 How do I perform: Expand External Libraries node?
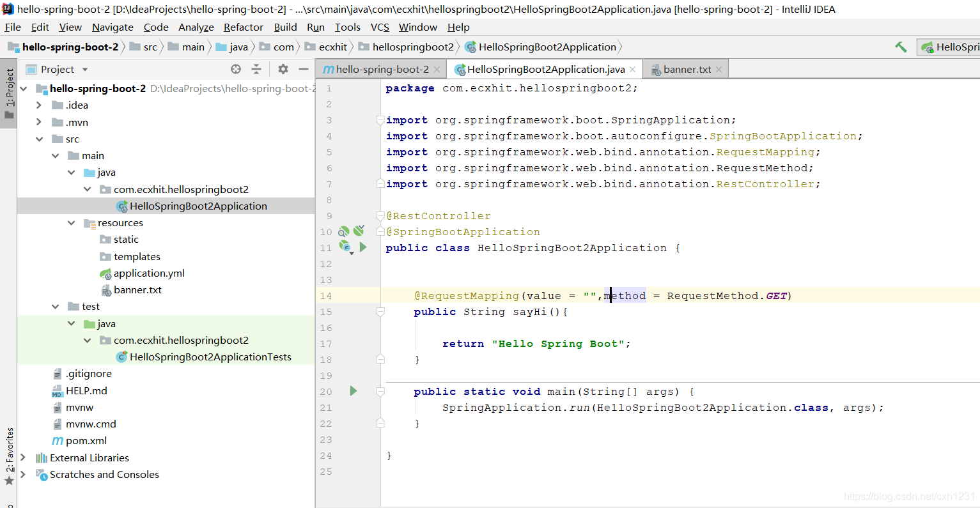pyautogui.click(x=24, y=458)
